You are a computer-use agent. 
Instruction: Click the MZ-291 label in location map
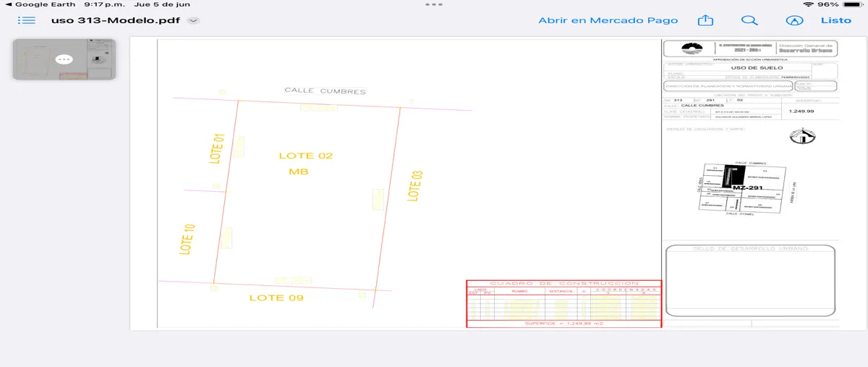click(748, 187)
